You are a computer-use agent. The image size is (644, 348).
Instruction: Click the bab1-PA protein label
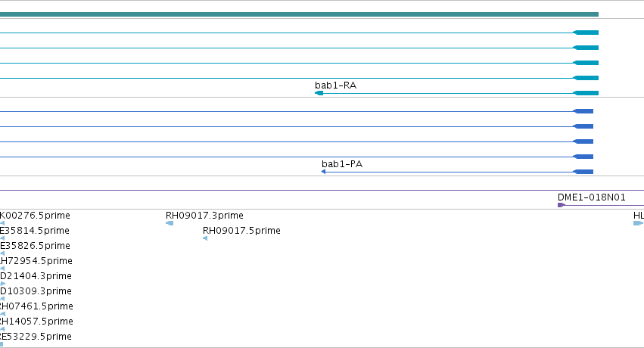pyautogui.click(x=342, y=164)
